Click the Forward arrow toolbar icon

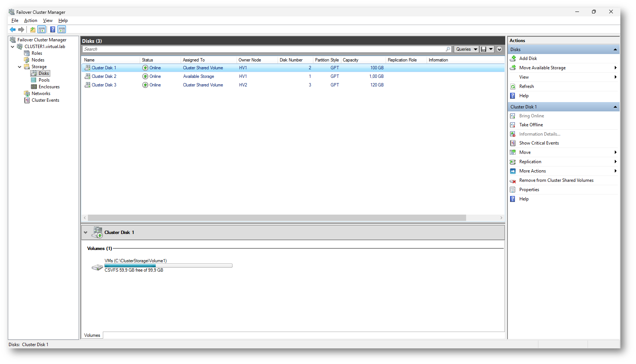21,29
